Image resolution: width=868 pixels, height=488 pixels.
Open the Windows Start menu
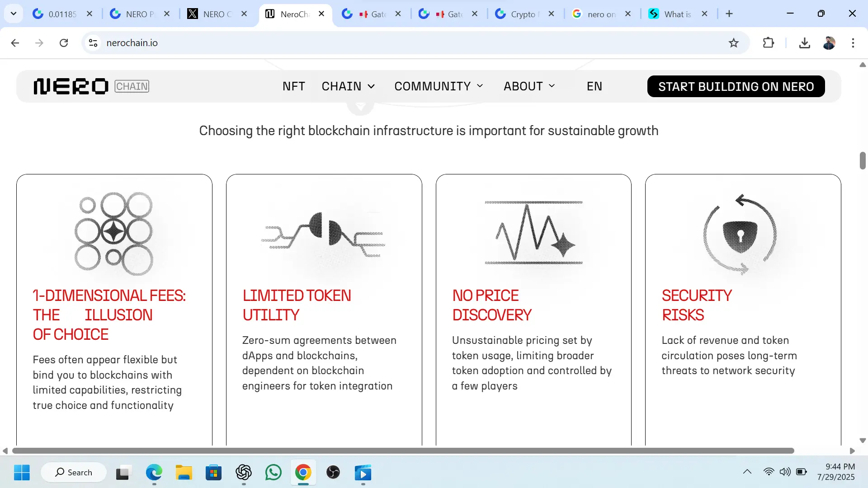22,473
